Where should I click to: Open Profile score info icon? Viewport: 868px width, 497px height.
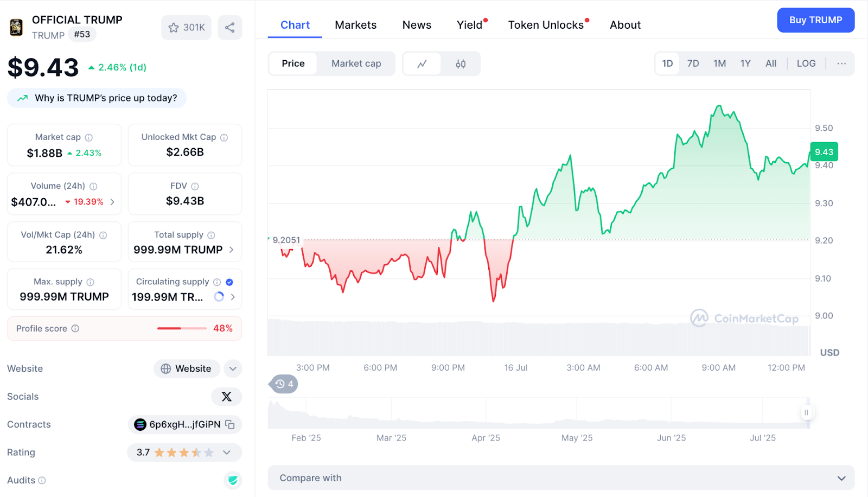pyautogui.click(x=75, y=328)
